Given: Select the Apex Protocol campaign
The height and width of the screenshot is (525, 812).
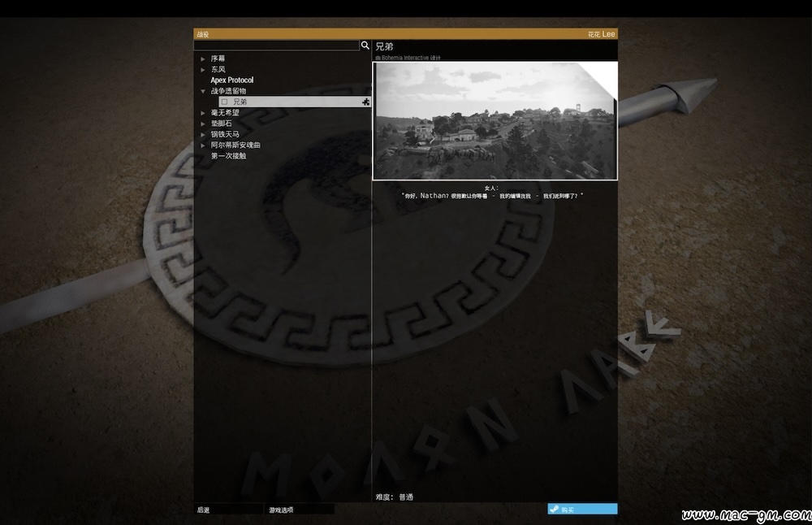Looking at the screenshot, I should 232,80.
